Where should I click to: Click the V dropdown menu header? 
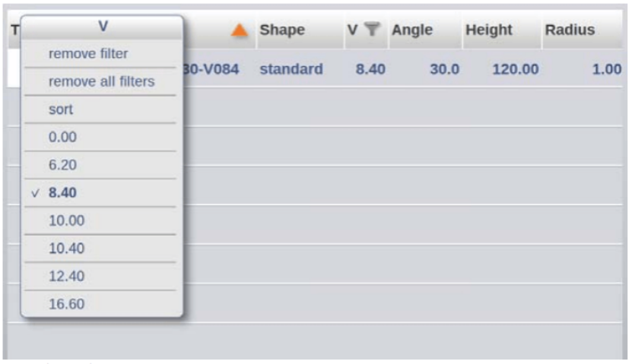tap(103, 26)
